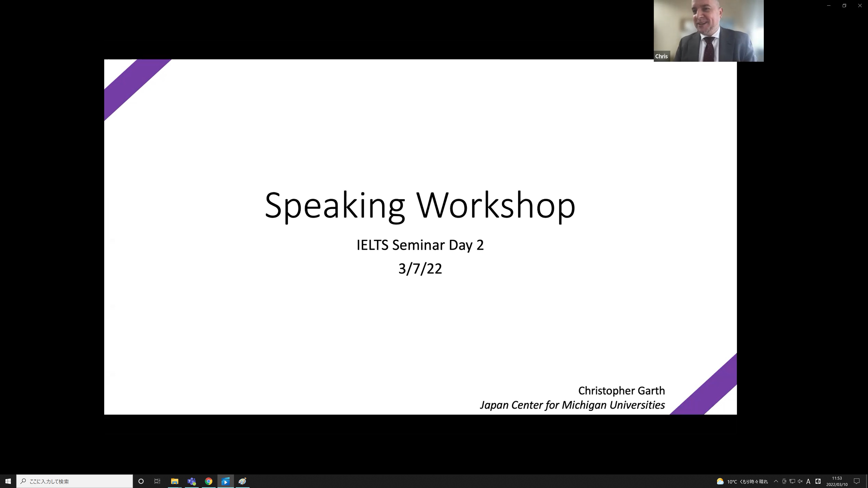Open the clock showing 11:53
Image resolution: width=868 pixels, height=488 pixels.
pos(837,481)
